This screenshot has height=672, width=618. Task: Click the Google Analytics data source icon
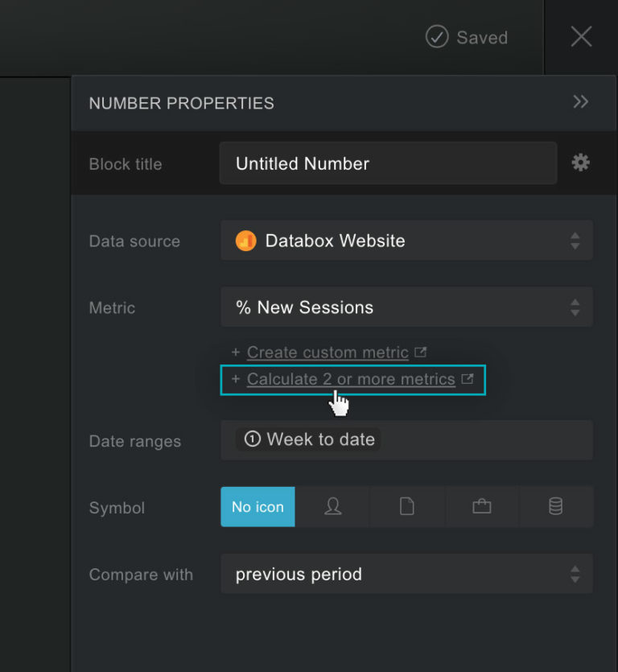pyautogui.click(x=245, y=240)
